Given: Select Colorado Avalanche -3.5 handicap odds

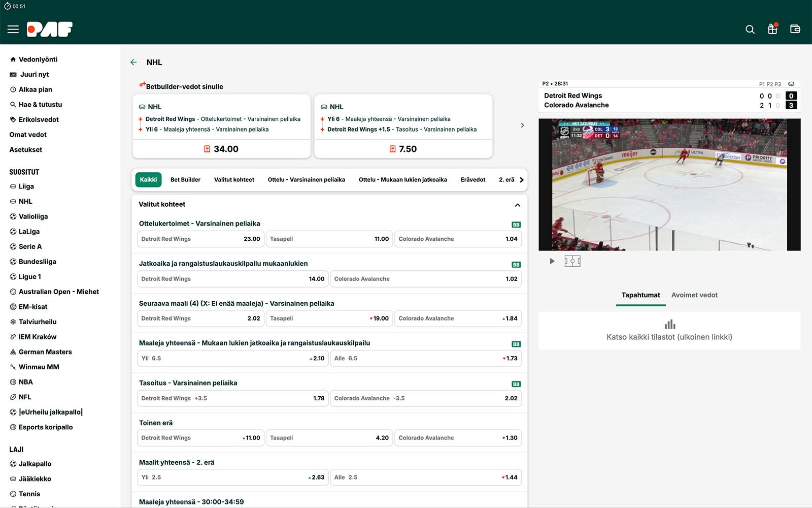Looking at the screenshot, I should pyautogui.click(x=425, y=398).
